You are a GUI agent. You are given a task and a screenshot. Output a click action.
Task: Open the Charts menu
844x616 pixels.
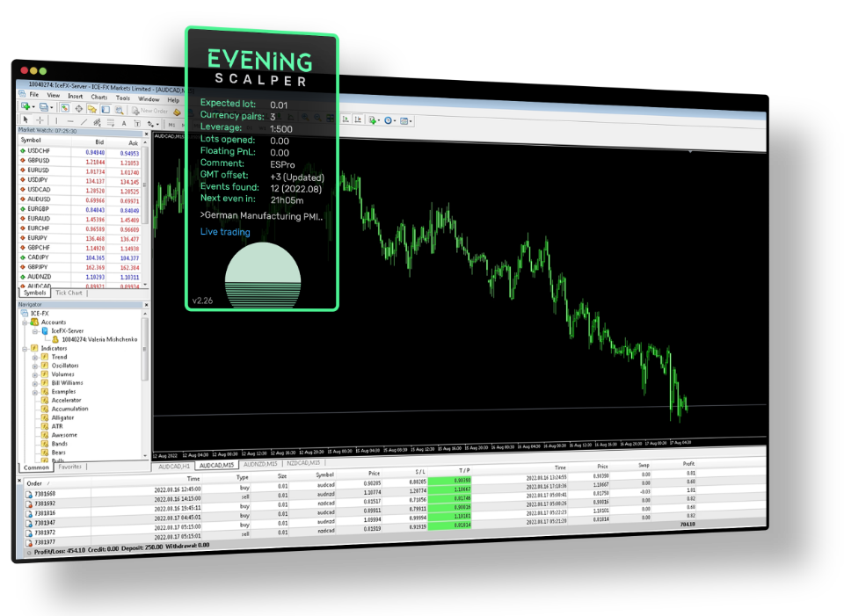(x=98, y=98)
